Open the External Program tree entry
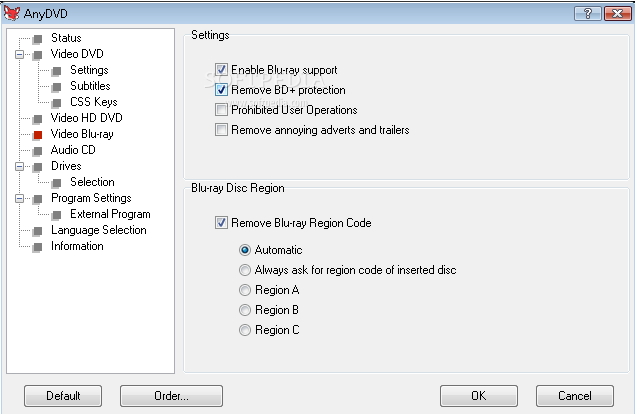This screenshot has height=414, width=635. [110, 214]
